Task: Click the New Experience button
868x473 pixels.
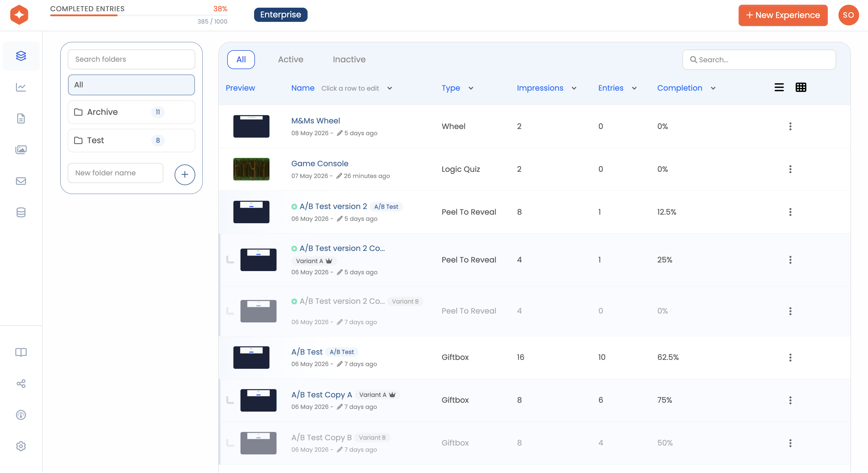Action: click(x=783, y=15)
